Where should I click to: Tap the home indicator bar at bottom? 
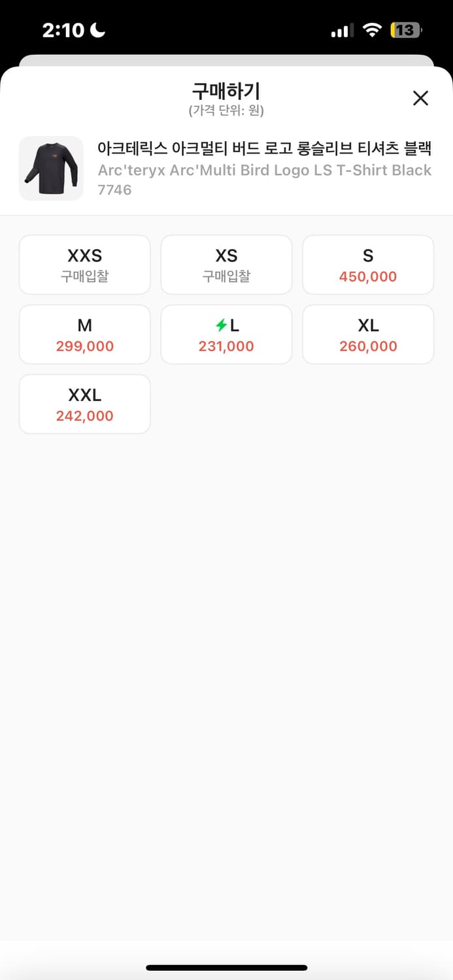pyautogui.click(x=226, y=967)
